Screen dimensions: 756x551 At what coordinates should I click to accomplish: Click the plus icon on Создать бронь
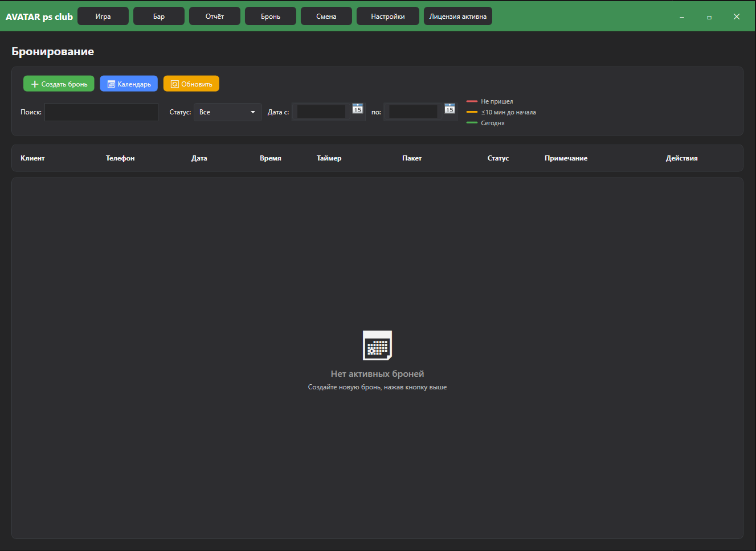click(35, 84)
